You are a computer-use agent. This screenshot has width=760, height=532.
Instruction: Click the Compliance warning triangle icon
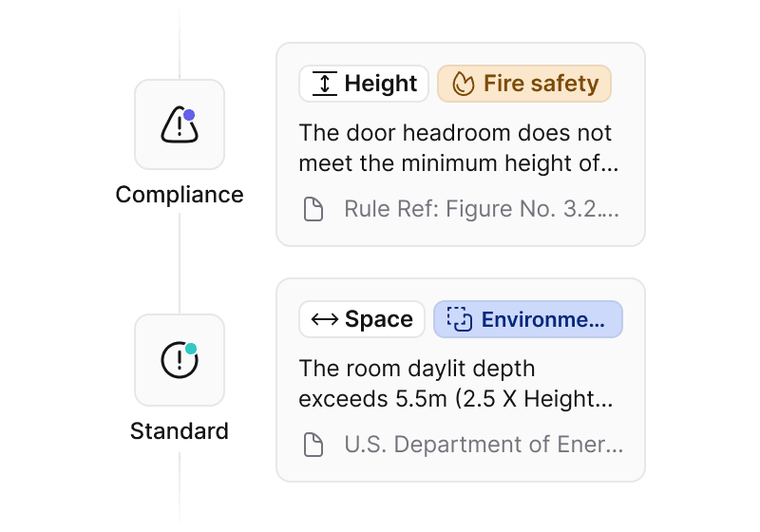[x=178, y=125]
